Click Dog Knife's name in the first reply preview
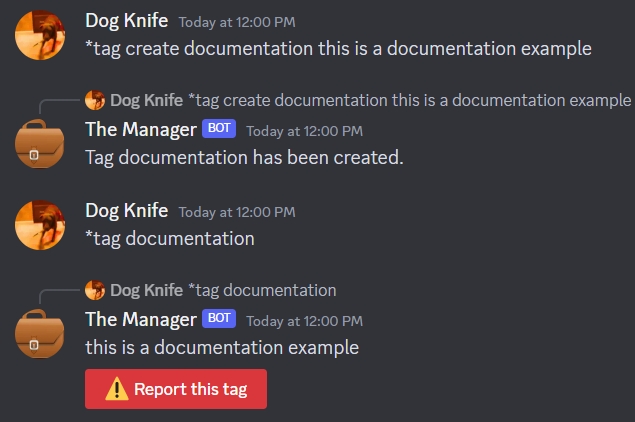The width and height of the screenshot is (635, 422). 146,100
